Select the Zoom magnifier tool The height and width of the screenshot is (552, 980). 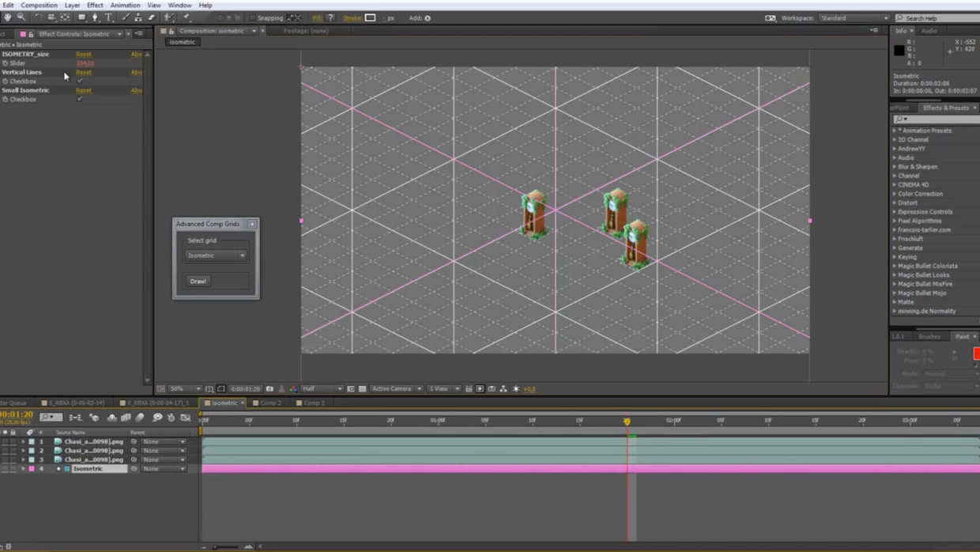(x=21, y=17)
